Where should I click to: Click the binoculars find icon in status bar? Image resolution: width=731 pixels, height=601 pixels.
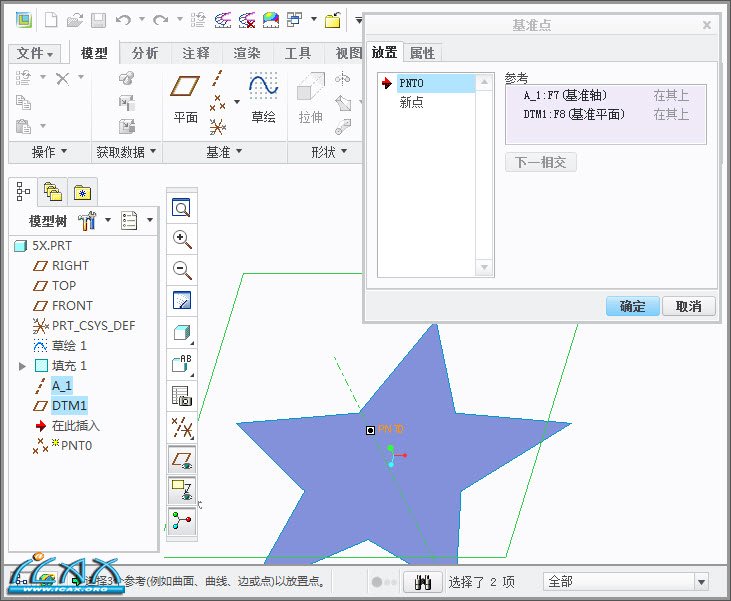423,582
